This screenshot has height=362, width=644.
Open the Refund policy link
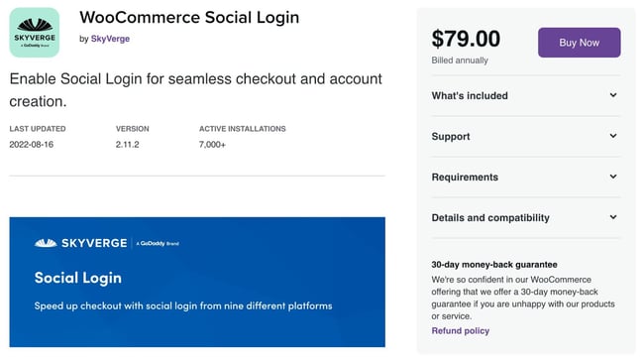click(x=461, y=330)
